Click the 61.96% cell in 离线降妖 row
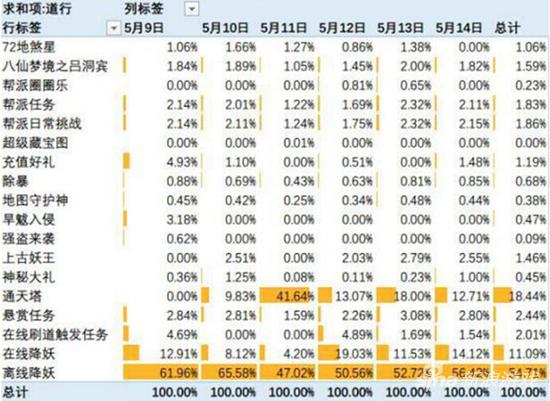The width and height of the screenshot is (550, 401). tap(179, 373)
